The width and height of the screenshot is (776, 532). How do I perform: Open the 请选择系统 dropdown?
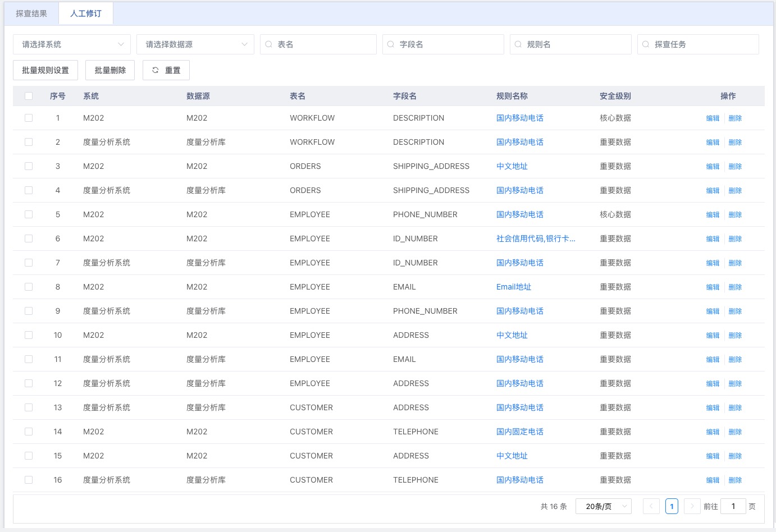[x=72, y=44]
